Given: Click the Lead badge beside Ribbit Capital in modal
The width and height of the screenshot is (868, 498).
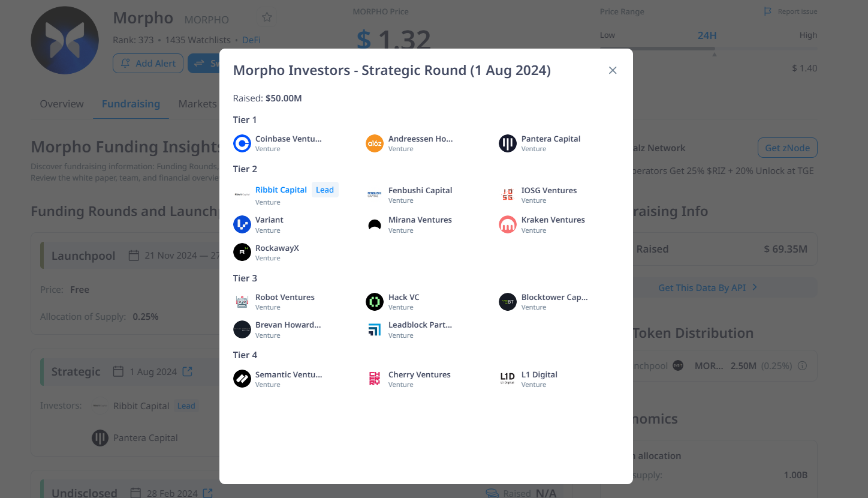Looking at the screenshot, I should click(325, 190).
